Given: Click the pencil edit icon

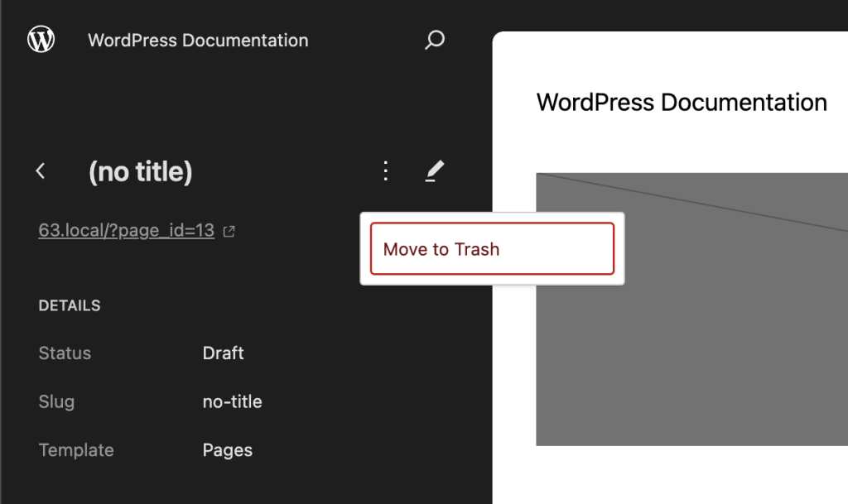Looking at the screenshot, I should [x=434, y=170].
